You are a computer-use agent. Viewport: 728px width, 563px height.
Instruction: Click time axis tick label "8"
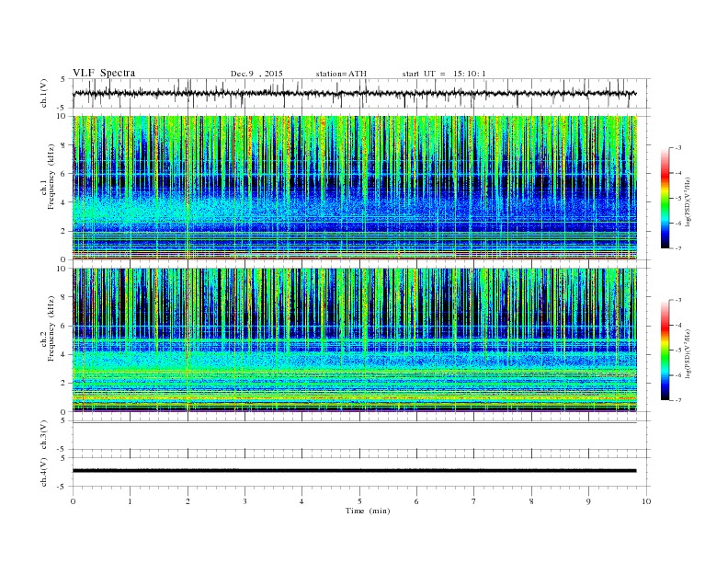(531, 501)
